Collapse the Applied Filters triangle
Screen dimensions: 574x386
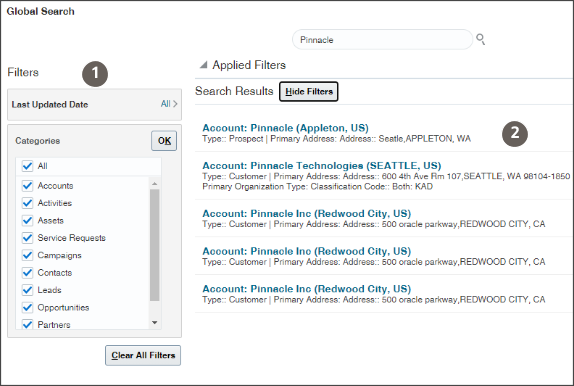click(203, 65)
